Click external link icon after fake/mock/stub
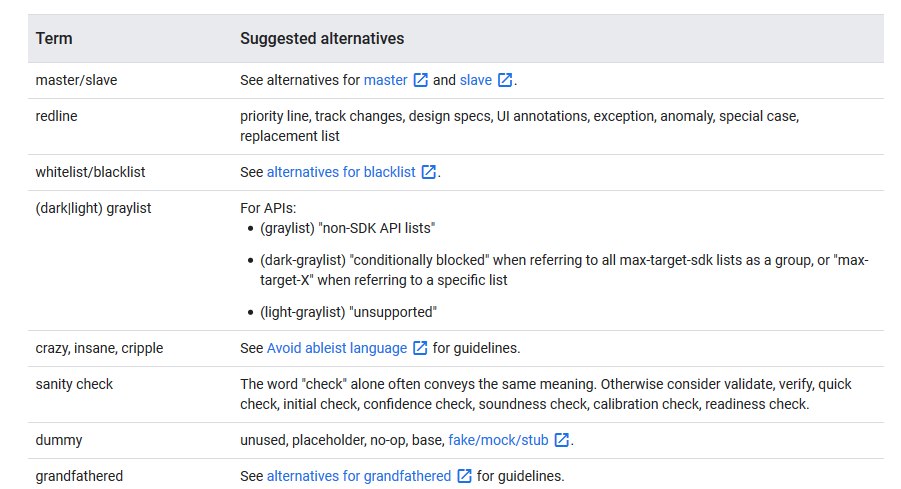This screenshot has height=489, width=901. (562, 440)
